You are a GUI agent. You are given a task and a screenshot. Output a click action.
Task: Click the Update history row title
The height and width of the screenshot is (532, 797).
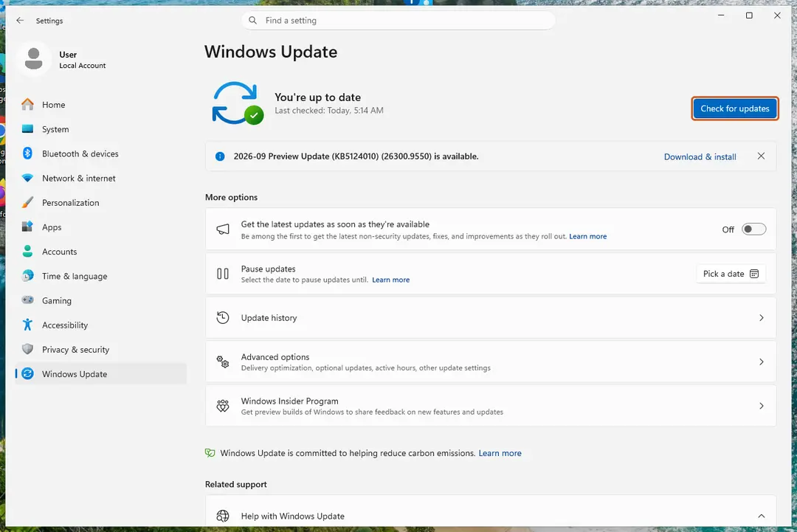point(269,317)
